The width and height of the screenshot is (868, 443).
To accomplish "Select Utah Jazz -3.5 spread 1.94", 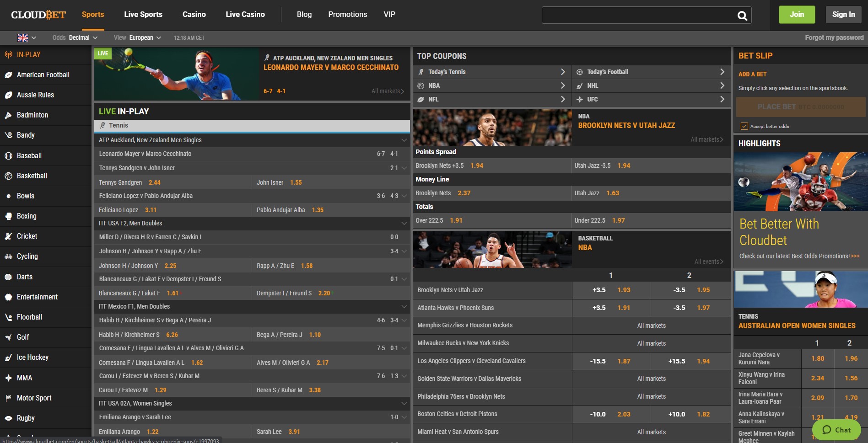I will pos(624,165).
